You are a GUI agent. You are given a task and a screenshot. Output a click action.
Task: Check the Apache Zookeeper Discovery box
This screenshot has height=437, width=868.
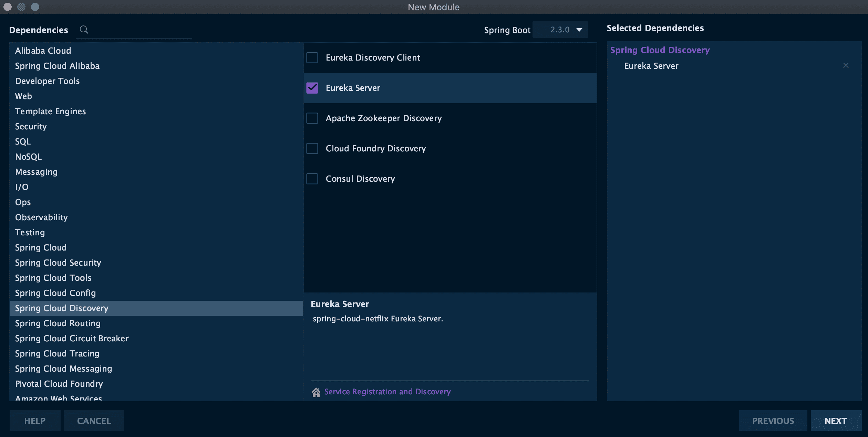[312, 118]
